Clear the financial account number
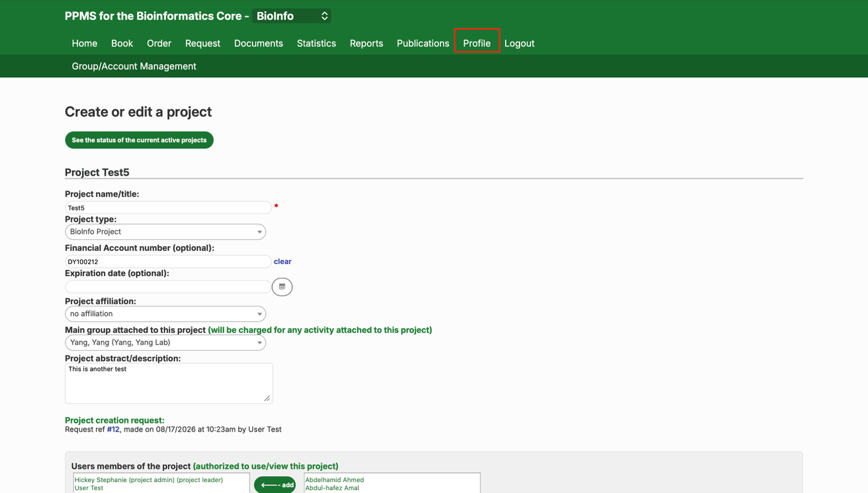The width and height of the screenshot is (868, 493). (x=283, y=261)
